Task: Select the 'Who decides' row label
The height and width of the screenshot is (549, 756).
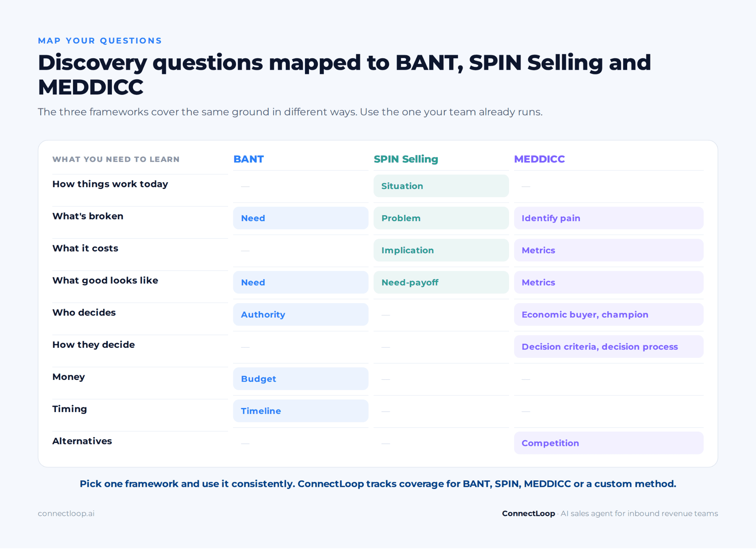Action: (x=84, y=313)
